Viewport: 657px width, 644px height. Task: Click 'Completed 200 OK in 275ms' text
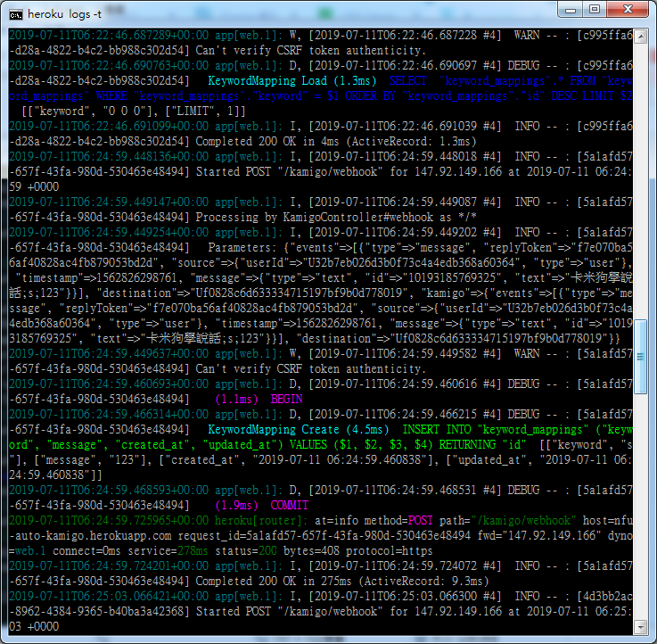274,581
